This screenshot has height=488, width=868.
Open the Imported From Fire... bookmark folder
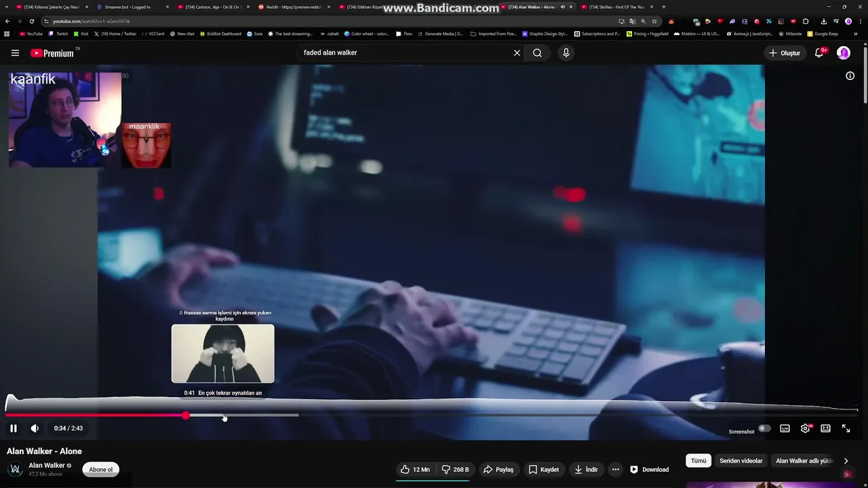click(493, 33)
